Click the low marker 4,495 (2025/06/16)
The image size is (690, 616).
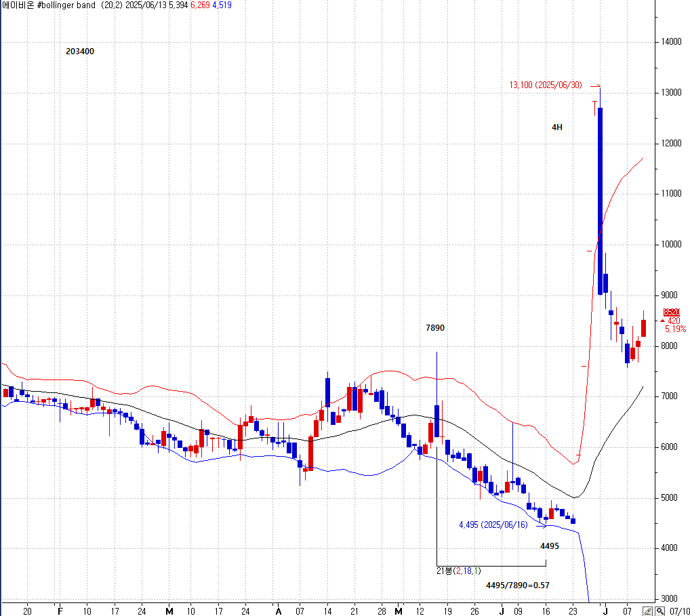click(493, 525)
